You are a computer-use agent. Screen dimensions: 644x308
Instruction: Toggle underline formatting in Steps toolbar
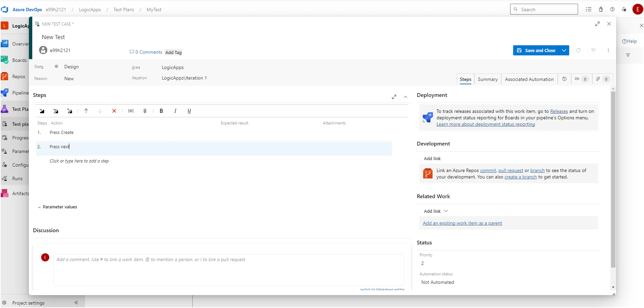click(x=189, y=111)
